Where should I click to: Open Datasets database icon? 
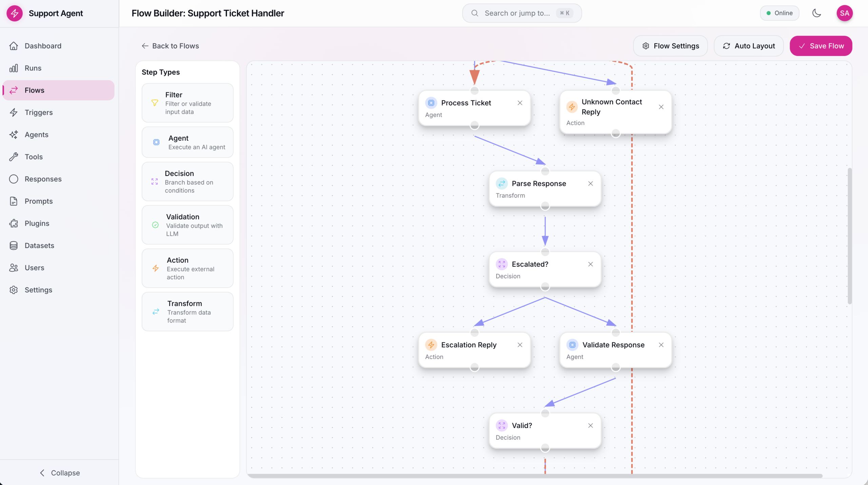pyautogui.click(x=14, y=246)
